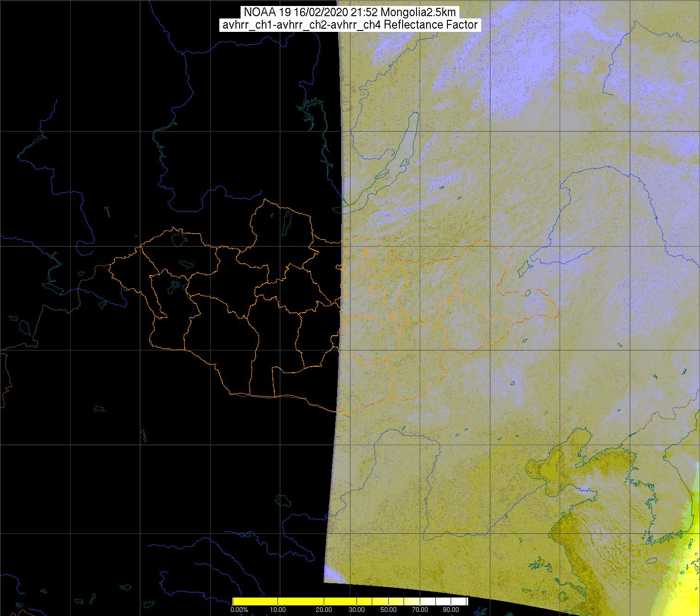This screenshot has width=700, height=616.
Task: Click the '90.00' color scale label
Action: tap(451, 610)
